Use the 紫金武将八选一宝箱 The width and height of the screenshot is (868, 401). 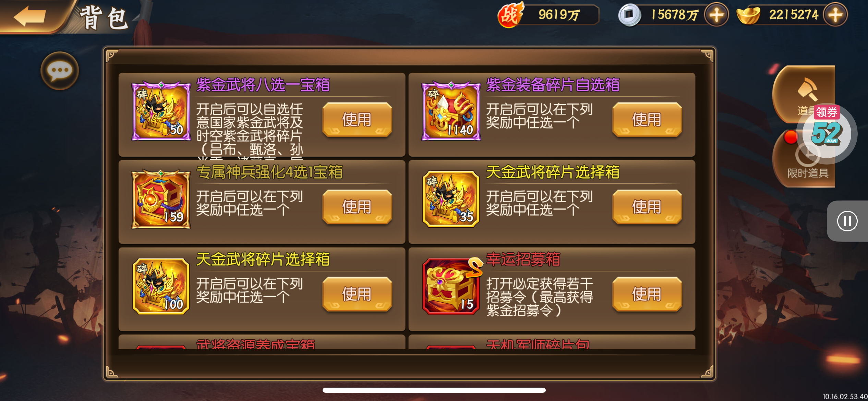click(x=357, y=120)
